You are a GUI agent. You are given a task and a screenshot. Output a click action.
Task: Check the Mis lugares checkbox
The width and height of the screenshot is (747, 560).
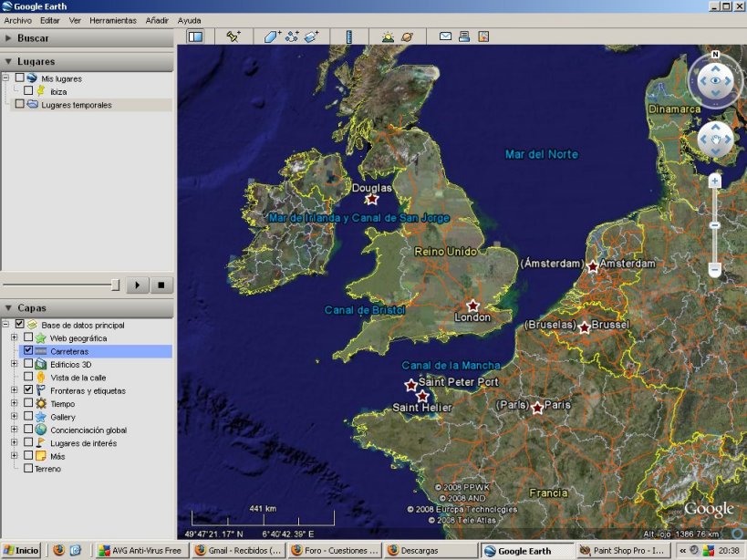point(19,78)
